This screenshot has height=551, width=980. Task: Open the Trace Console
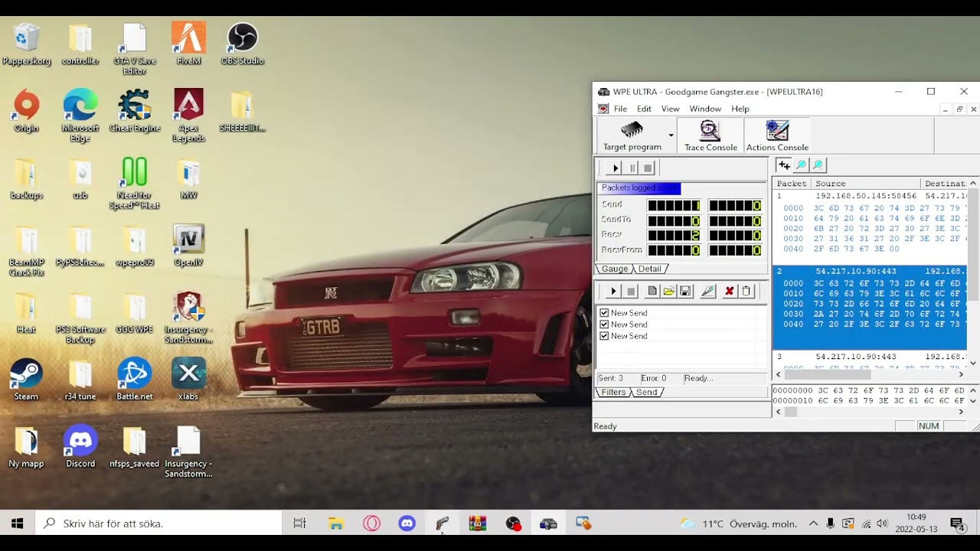[710, 136]
